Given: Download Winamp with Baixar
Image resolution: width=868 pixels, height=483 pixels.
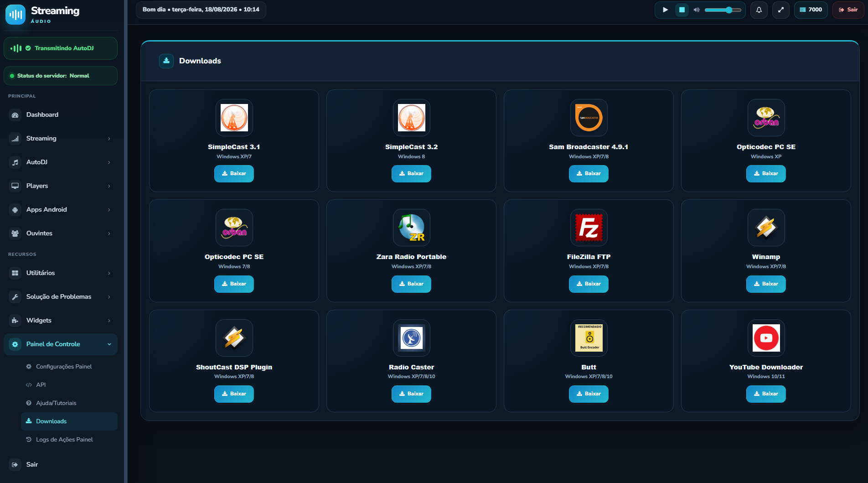Looking at the screenshot, I should click(766, 284).
